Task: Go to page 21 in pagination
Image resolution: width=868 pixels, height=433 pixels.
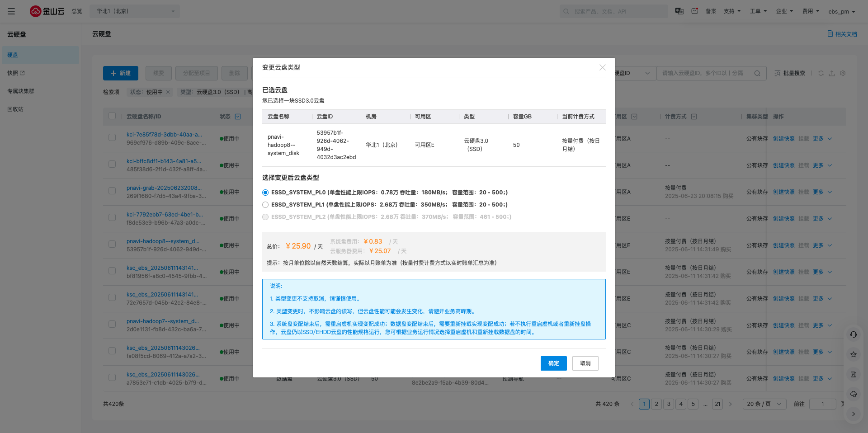Action: (718, 404)
